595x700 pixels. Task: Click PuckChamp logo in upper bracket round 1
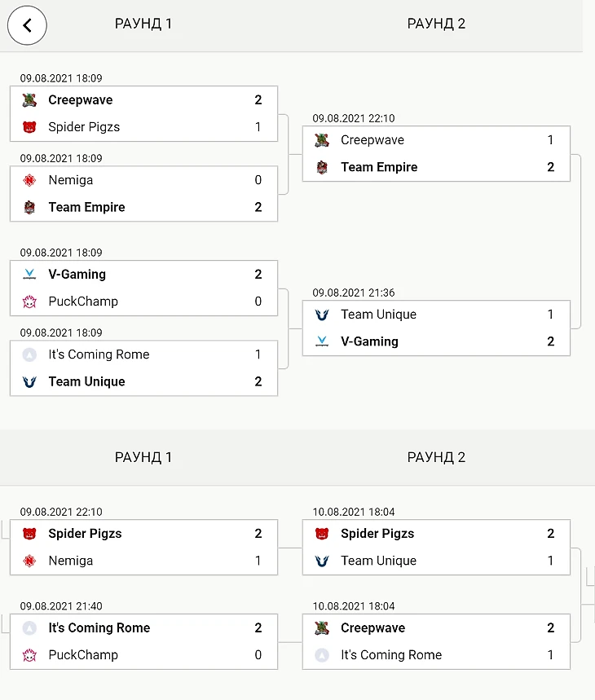[x=29, y=302]
